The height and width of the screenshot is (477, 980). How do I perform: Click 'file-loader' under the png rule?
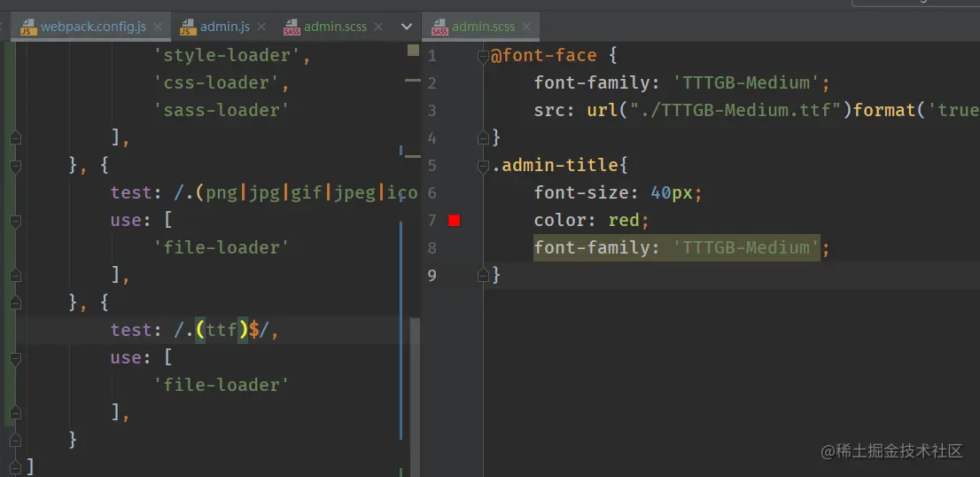point(222,247)
